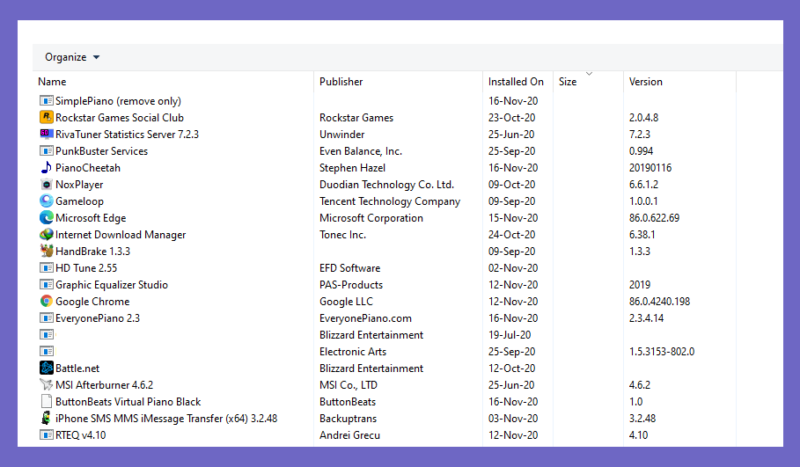Select the RTEQ v4.10 name

[81, 435]
